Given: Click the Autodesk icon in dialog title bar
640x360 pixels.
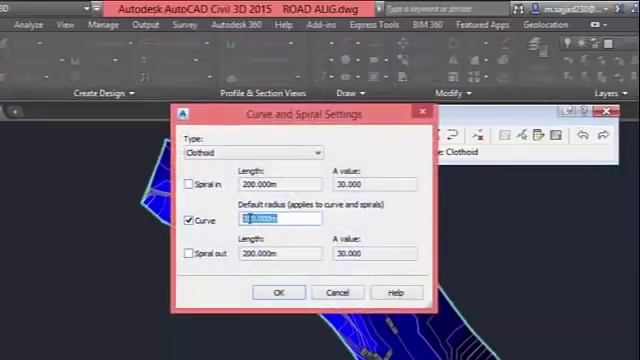Looking at the screenshot, I should point(183,114).
